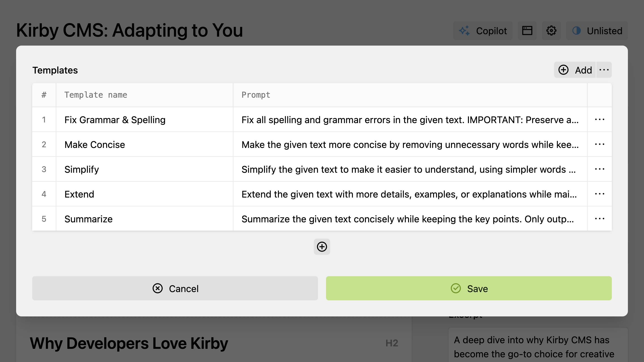The width and height of the screenshot is (644, 362).
Task: Open the Templates section overflow menu
Action: point(604,70)
